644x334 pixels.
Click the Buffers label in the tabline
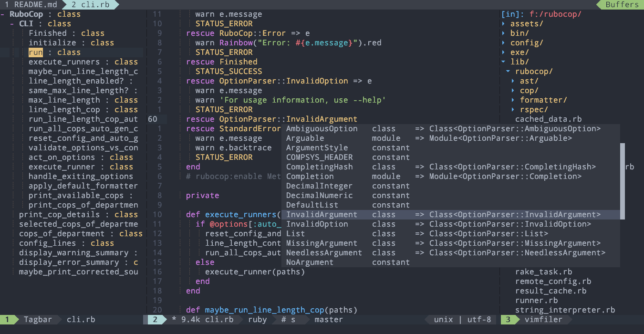tap(622, 5)
